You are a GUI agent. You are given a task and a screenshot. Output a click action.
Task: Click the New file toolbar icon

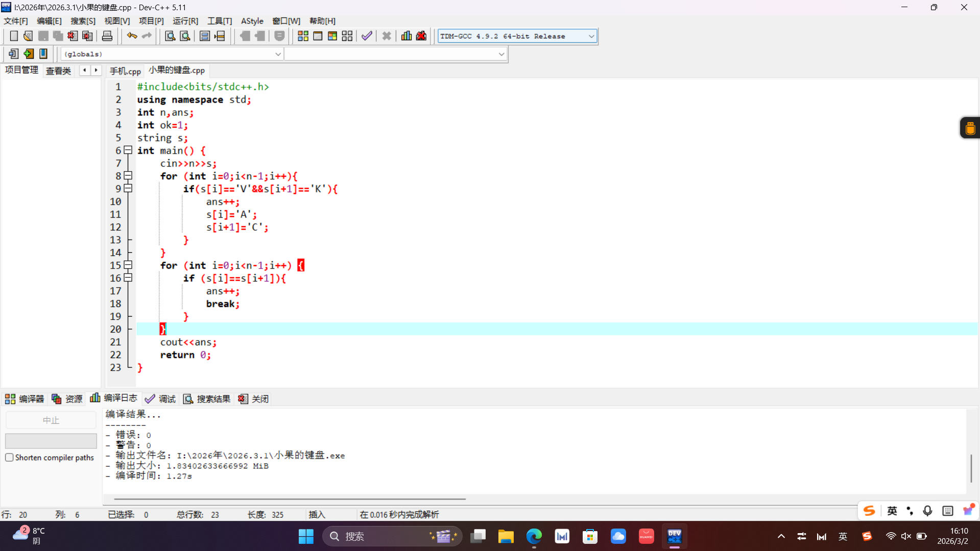click(x=14, y=36)
